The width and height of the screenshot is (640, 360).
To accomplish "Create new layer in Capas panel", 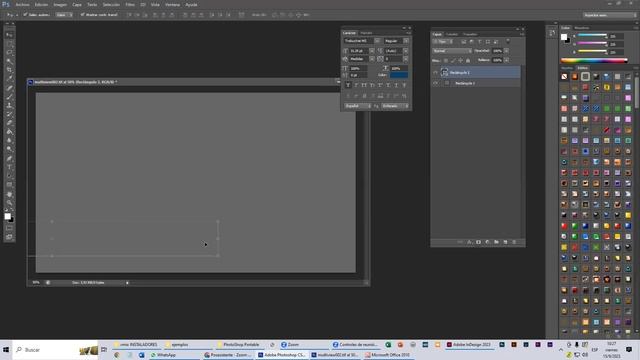I will coord(505,242).
